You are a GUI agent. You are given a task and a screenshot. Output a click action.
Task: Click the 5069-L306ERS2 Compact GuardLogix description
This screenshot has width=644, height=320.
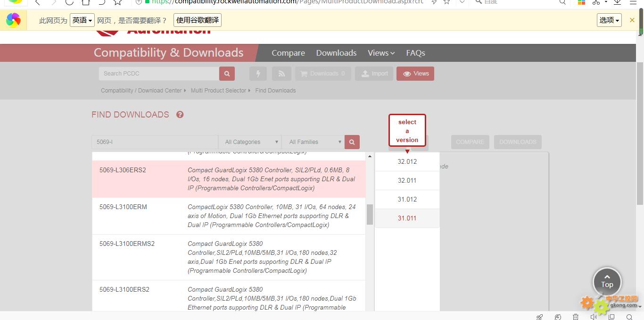pos(272,179)
